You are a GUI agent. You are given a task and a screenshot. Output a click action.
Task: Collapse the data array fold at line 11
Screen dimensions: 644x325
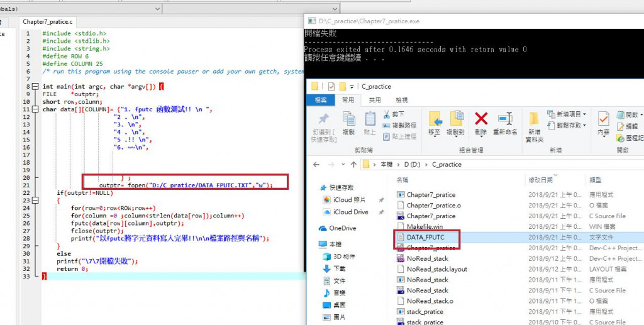[x=35, y=109]
